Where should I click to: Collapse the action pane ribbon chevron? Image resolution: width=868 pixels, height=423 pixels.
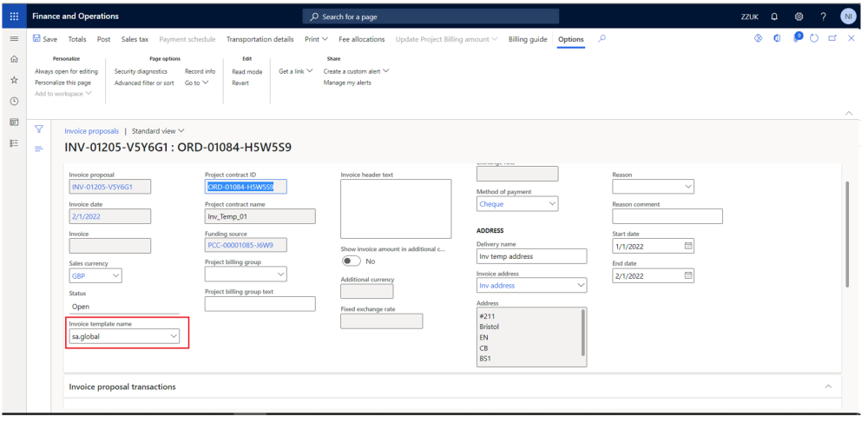tap(849, 113)
